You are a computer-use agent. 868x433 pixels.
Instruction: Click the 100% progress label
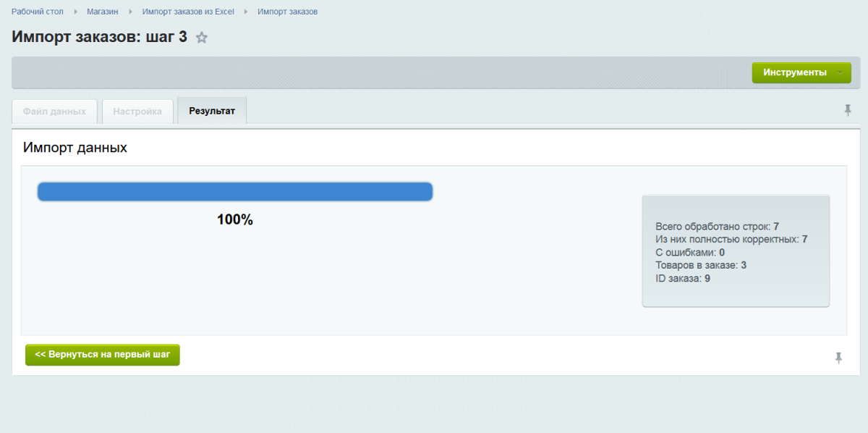pyautogui.click(x=235, y=220)
